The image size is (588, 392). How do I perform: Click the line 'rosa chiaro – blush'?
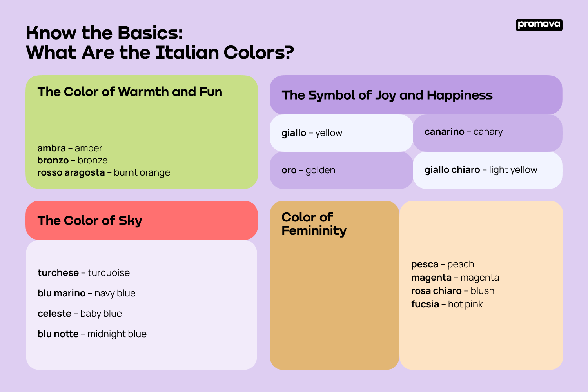[x=453, y=291]
